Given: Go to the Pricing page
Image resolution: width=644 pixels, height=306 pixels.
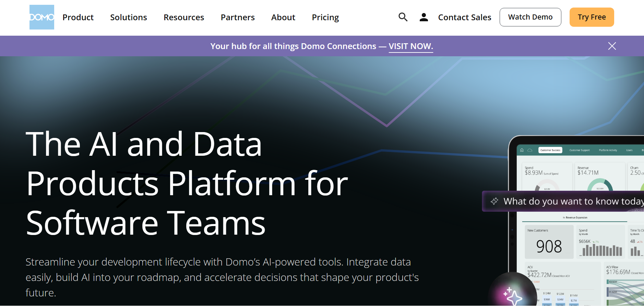Looking at the screenshot, I should coord(325,17).
